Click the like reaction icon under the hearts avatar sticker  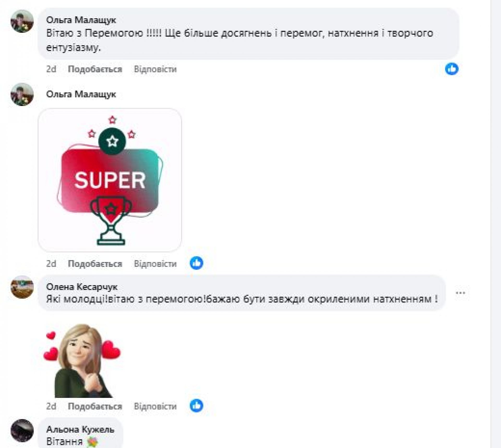pyautogui.click(x=196, y=406)
